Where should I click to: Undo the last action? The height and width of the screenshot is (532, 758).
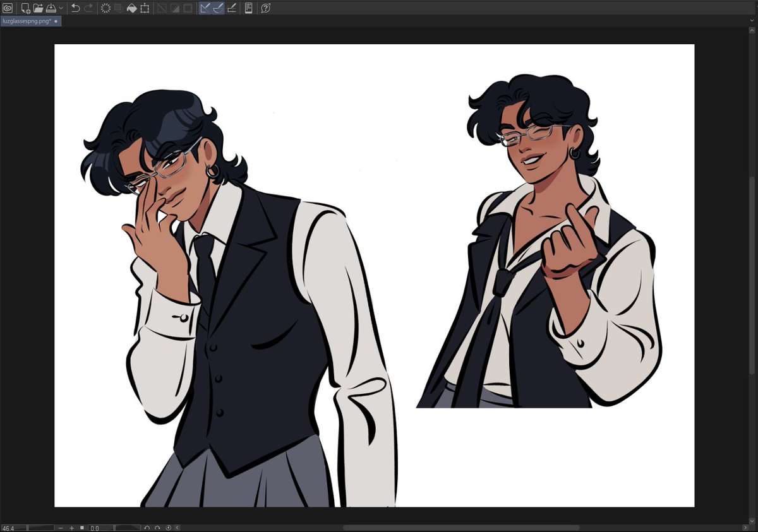[x=75, y=8]
